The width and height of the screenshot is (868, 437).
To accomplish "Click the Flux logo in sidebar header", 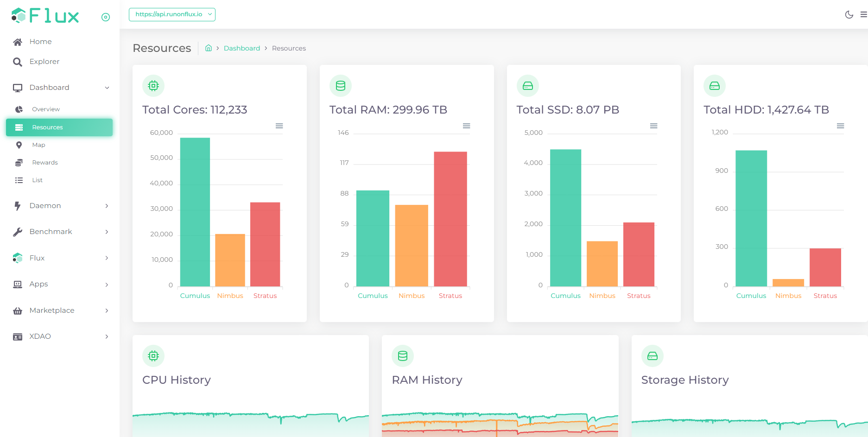I will 45,16.
